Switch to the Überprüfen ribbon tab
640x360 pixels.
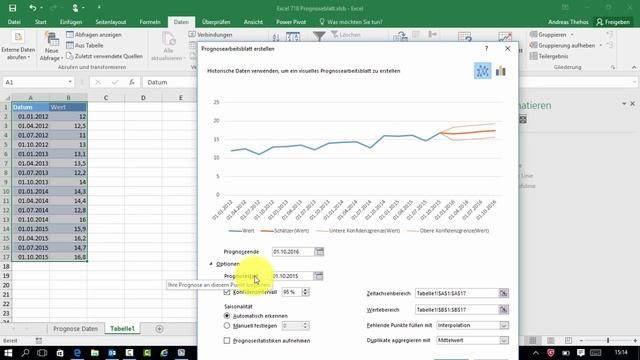(x=216, y=22)
